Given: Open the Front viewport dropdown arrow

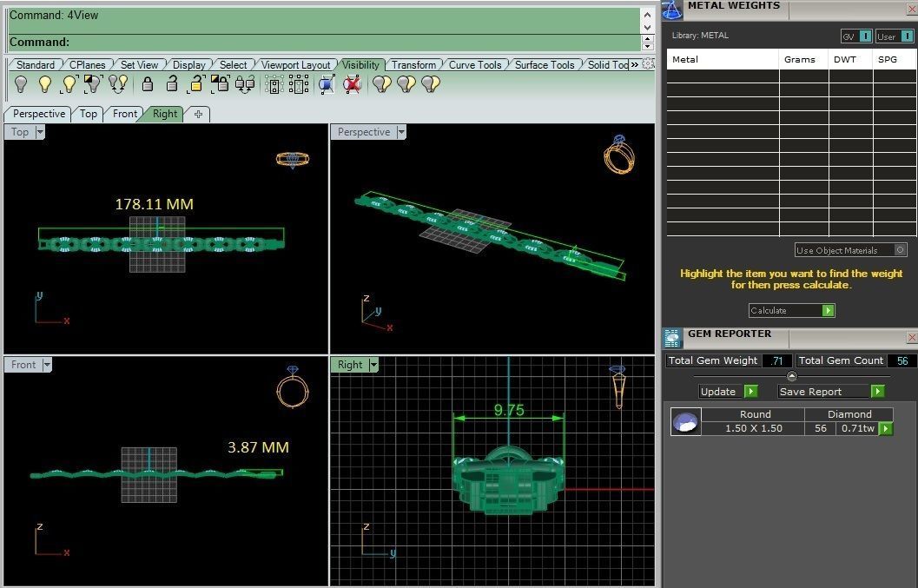Looking at the screenshot, I should tap(47, 365).
